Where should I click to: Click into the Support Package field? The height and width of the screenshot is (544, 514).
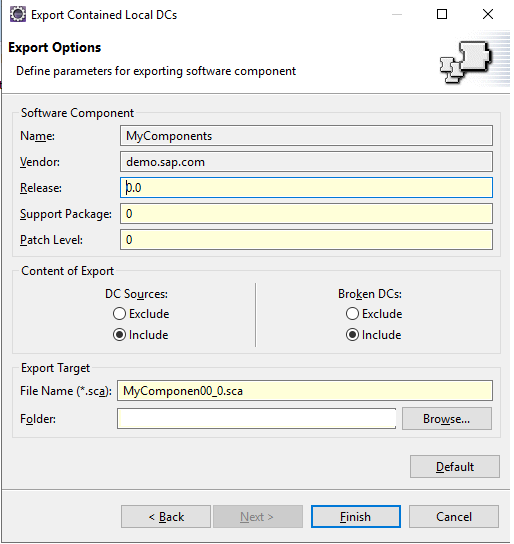click(x=306, y=214)
